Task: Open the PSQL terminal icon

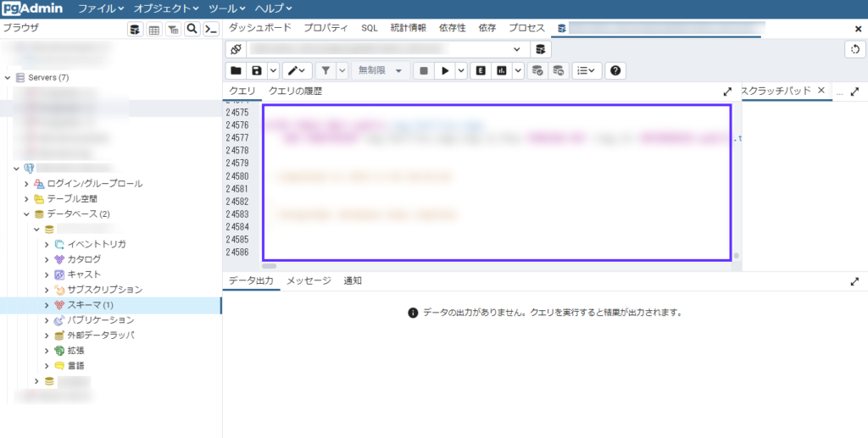Action: 211,30
